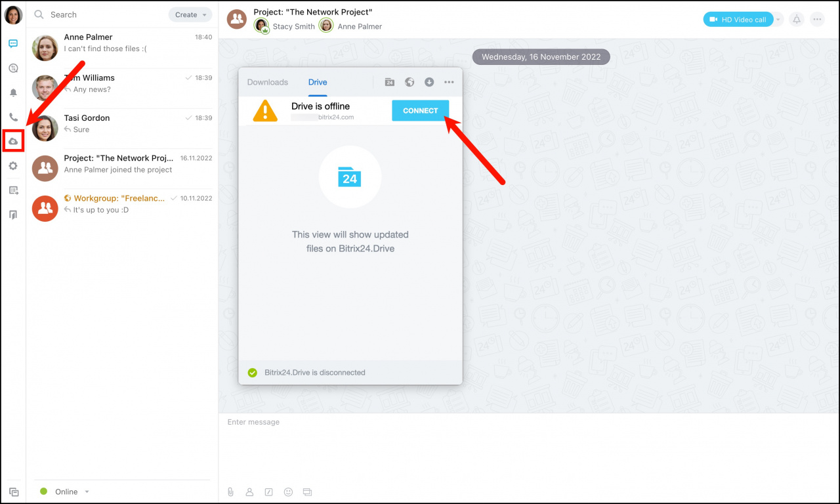Open Tasi Gordon chat
This screenshot has height=504, width=840.
122,128
